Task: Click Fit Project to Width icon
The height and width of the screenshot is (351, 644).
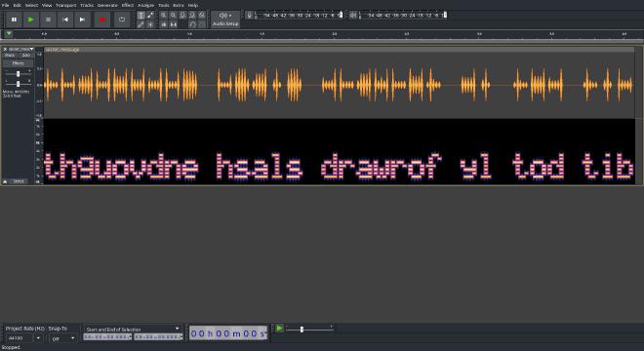Action: (192, 16)
